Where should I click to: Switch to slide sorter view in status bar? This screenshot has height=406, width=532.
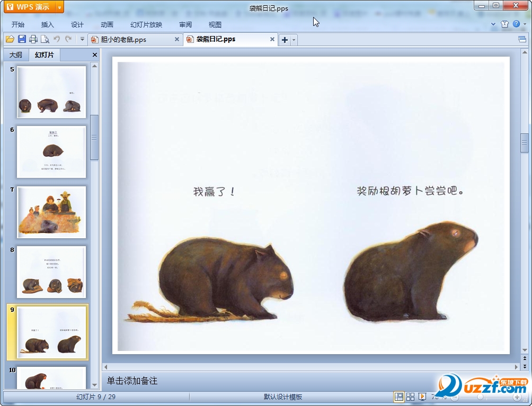pos(410,396)
